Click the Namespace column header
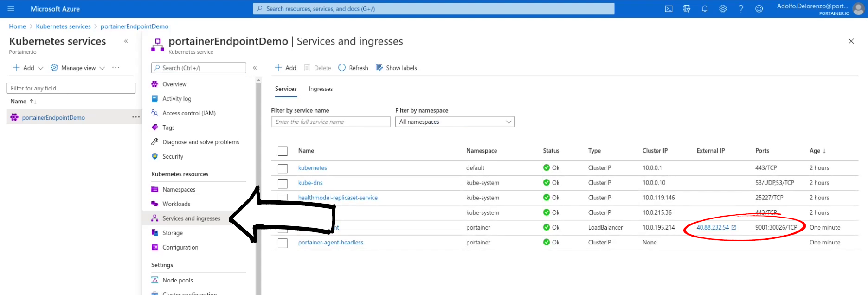Image resolution: width=868 pixels, height=295 pixels. (x=482, y=151)
